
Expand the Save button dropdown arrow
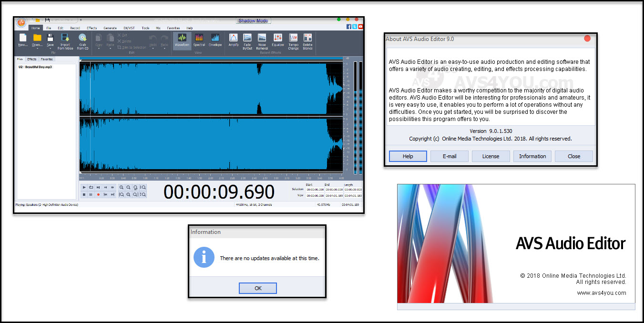[50, 49]
